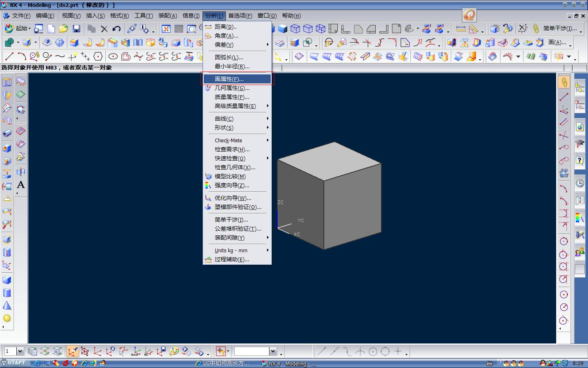588x368 pixels.
Task: Click the Windows START button
Action: [x=15, y=363]
